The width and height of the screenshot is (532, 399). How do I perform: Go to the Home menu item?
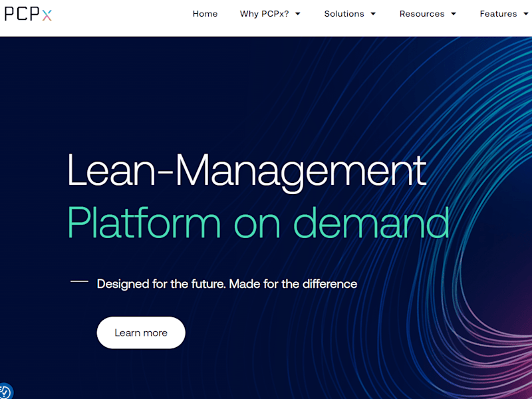pyautogui.click(x=205, y=14)
